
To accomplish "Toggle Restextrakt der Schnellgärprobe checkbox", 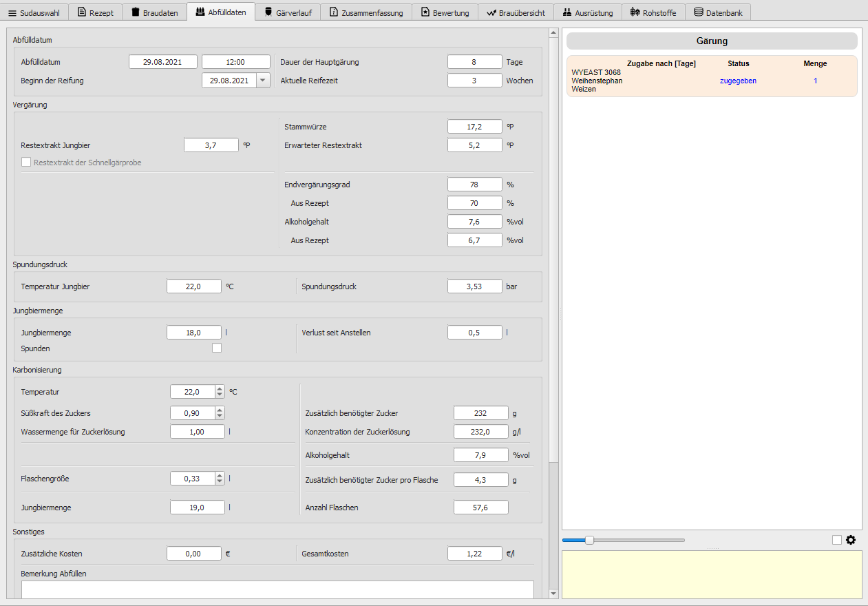I will [26, 163].
